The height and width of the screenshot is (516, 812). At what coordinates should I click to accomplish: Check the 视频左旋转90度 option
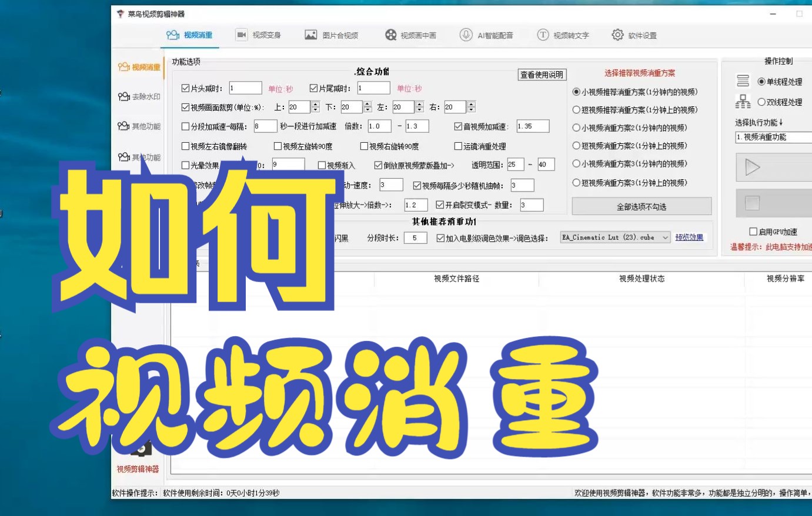click(x=276, y=146)
